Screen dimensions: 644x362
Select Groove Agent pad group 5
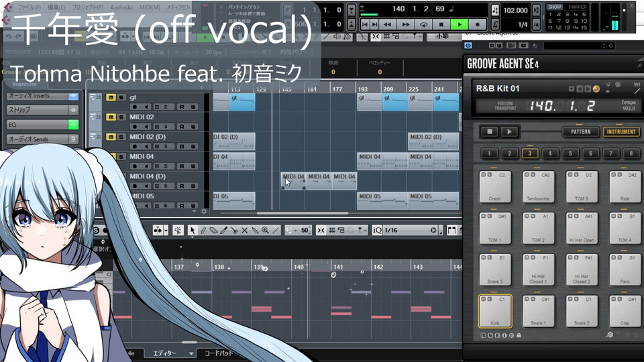click(x=570, y=154)
